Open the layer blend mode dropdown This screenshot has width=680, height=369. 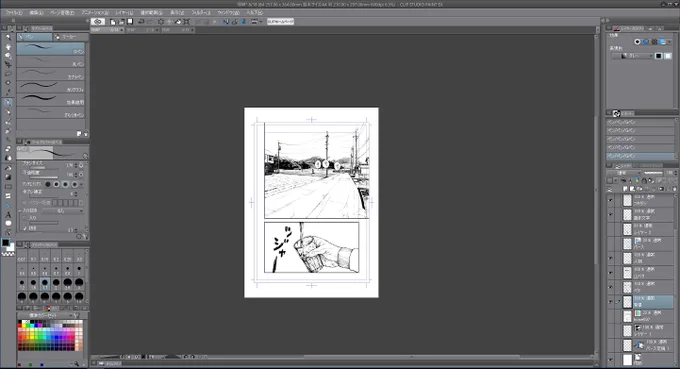(623, 173)
